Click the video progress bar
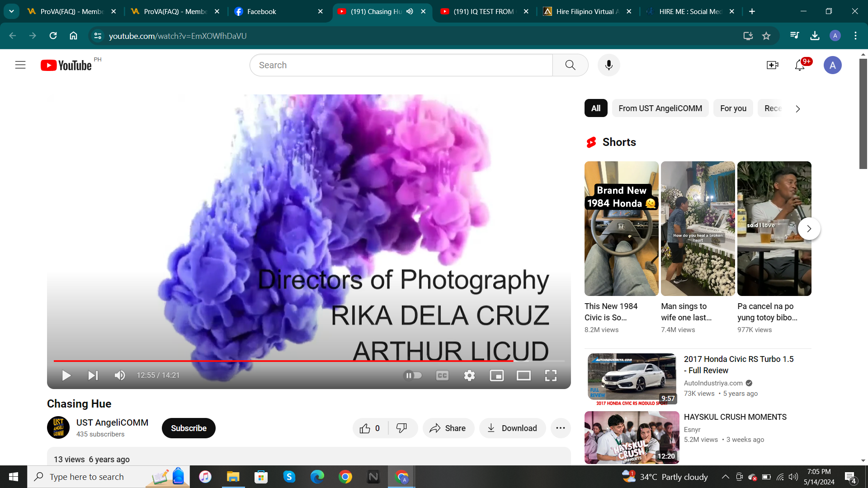Viewport: 868px width, 488px height. (309, 361)
